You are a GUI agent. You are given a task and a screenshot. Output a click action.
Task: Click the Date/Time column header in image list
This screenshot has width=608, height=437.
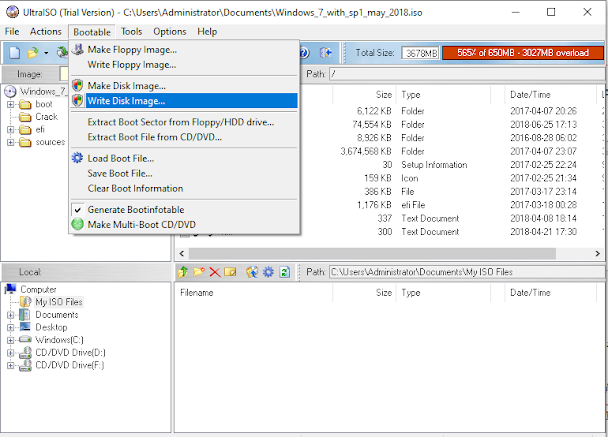(x=551, y=95)
